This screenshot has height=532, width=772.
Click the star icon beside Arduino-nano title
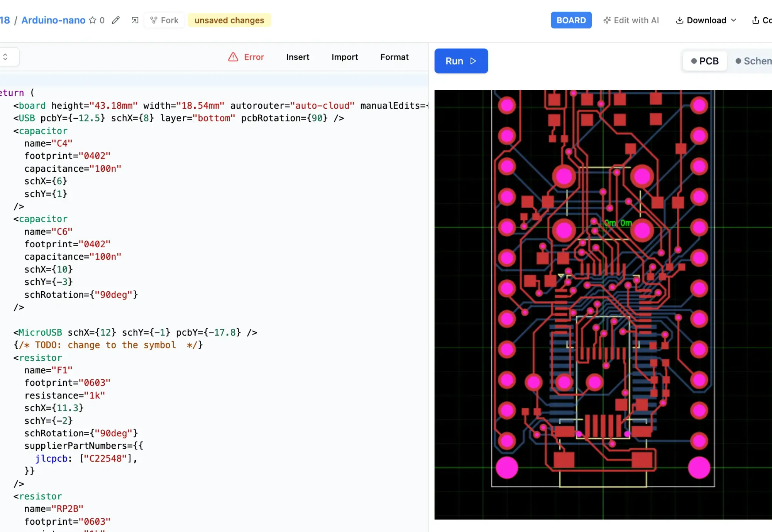[x=92, y=20]
